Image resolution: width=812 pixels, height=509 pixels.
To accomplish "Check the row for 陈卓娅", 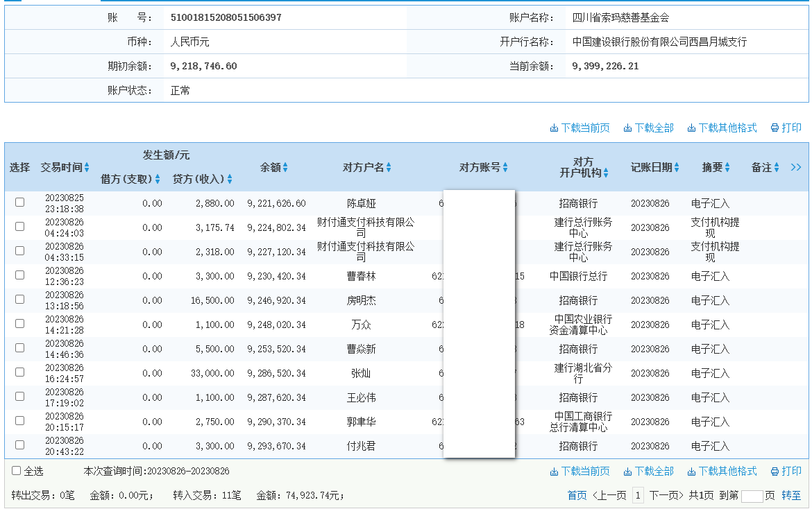I will (19, 202).
